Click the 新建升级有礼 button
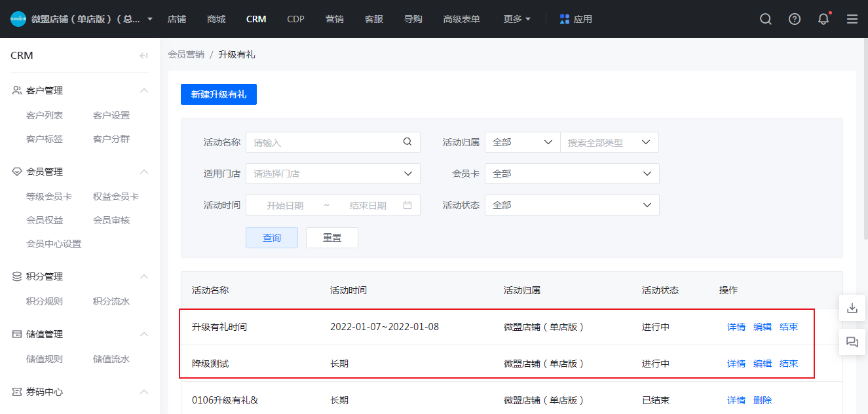Viewport: 868px width, 414px height. (219, 94)
